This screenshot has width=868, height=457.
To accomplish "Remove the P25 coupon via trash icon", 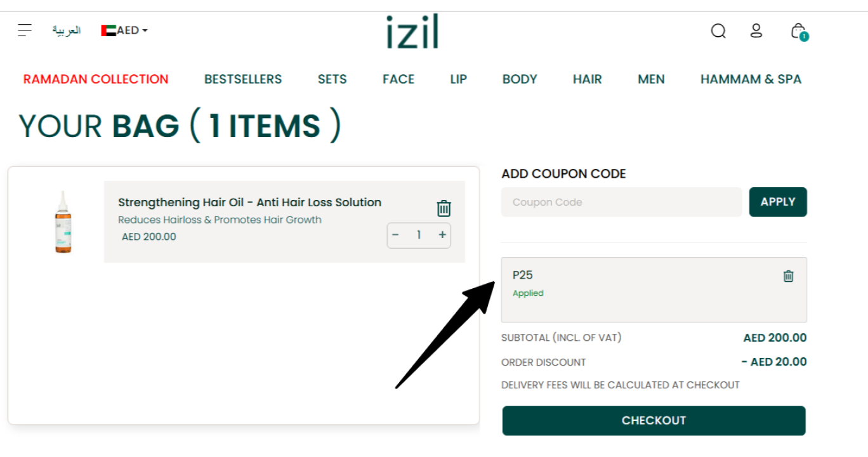I will point(788,276).
